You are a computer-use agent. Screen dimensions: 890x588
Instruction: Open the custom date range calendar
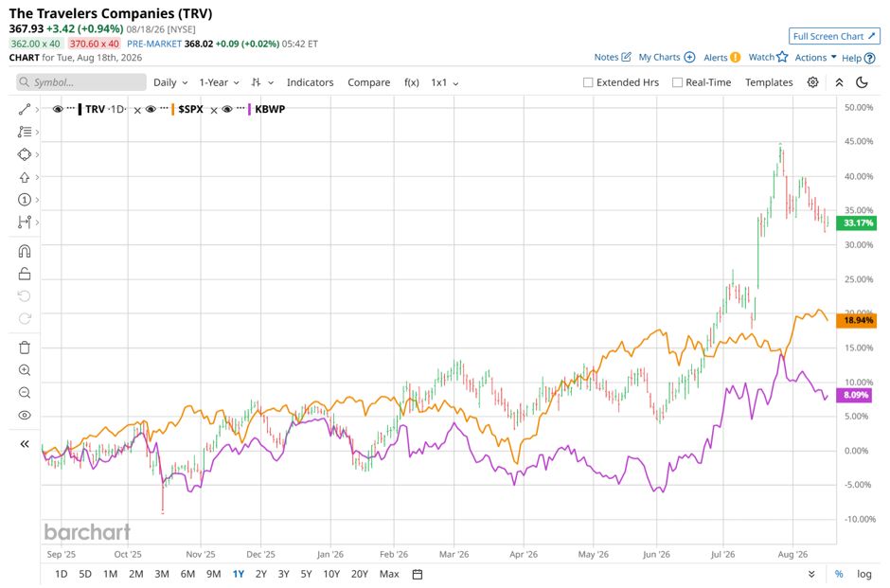click(418, 574)
